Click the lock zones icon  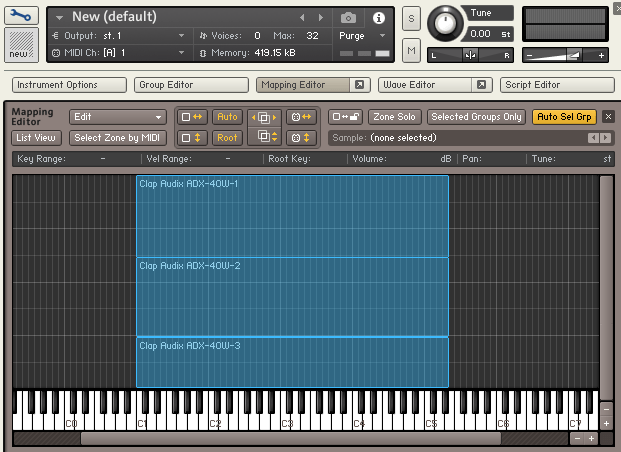(346, 117)
